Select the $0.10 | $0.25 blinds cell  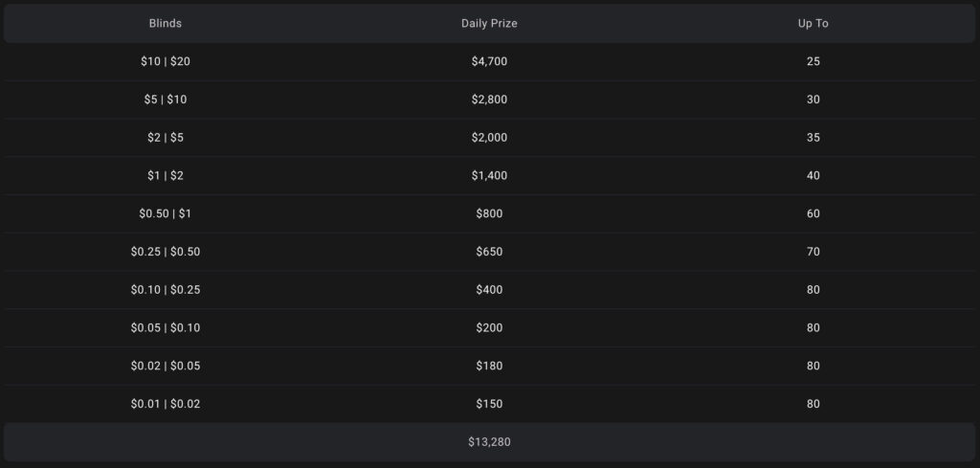166,290
